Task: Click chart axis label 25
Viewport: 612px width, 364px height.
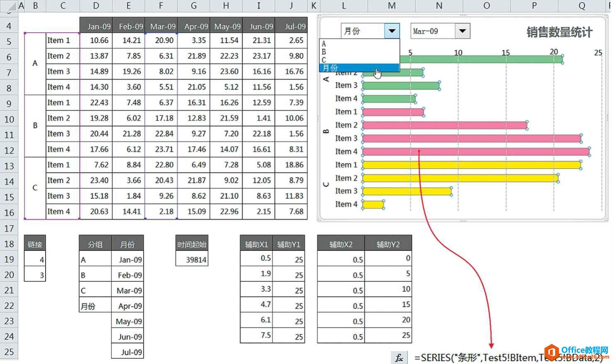Action: (598, 53)
